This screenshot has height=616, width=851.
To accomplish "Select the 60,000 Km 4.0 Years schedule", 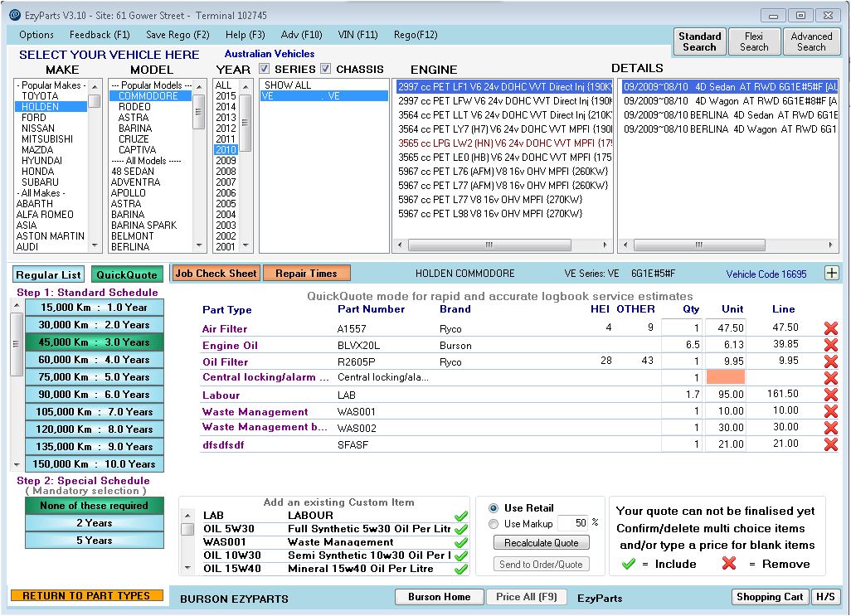I will coord(95,360).
